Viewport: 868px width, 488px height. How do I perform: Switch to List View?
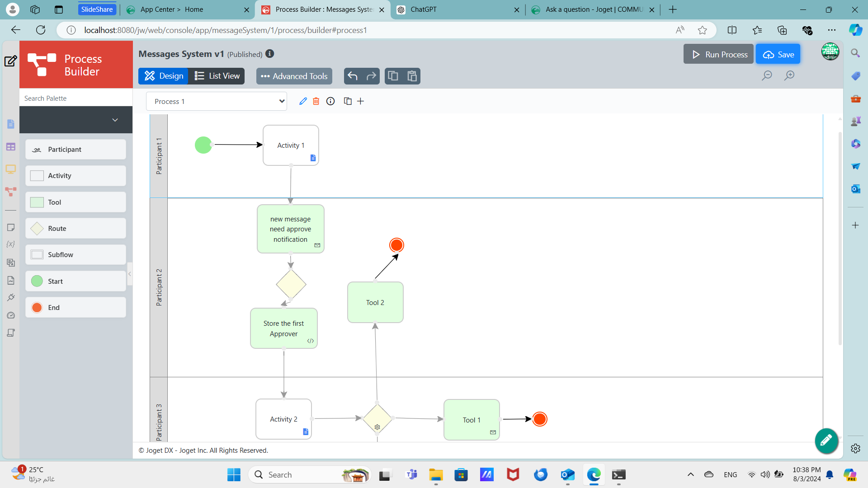217,76
